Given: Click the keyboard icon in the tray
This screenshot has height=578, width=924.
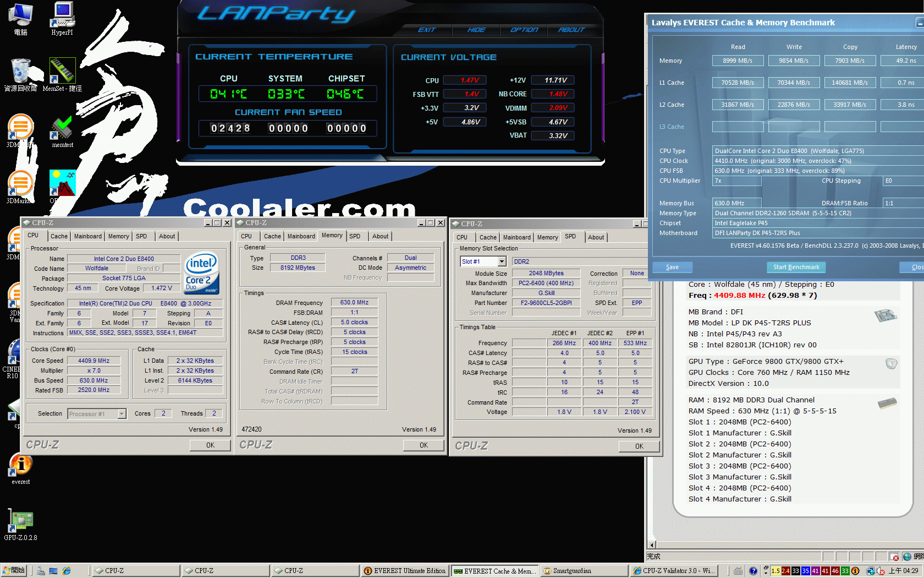Looking at the screenshot, I should [x=738, y=571].
